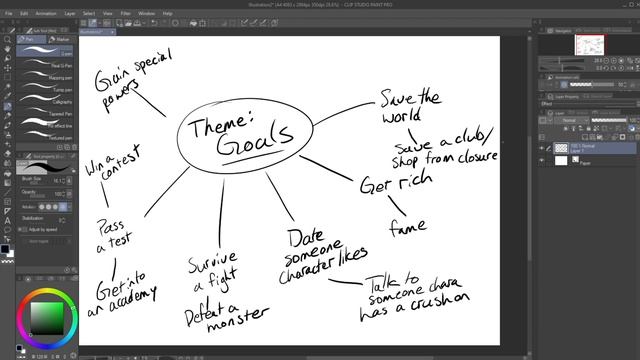The width and height of the screenshot is (640, 360).
Task: Select the Text tool
Action: coord(7,221)
